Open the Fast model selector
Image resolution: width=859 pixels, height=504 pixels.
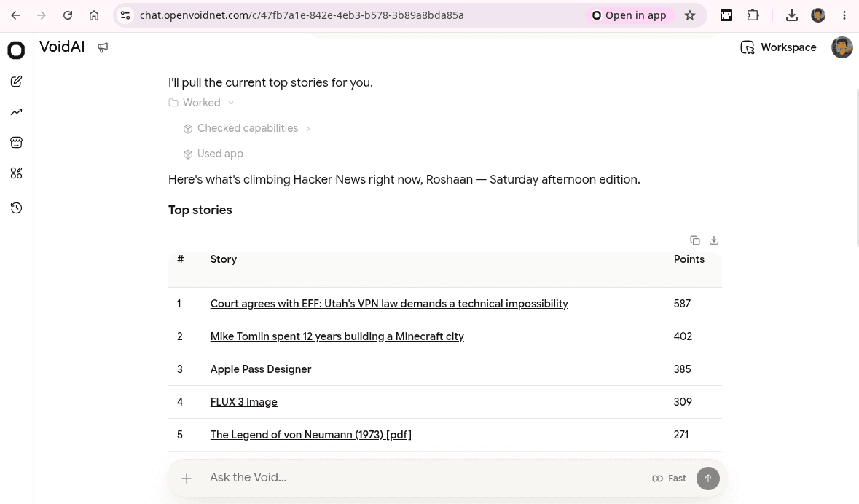[669, 479]
